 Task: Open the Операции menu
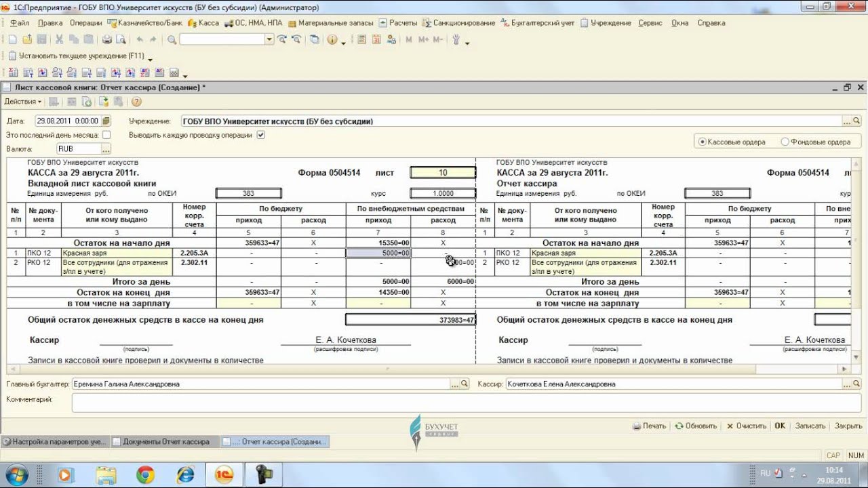pyautogui.click(x=86, y=22)
